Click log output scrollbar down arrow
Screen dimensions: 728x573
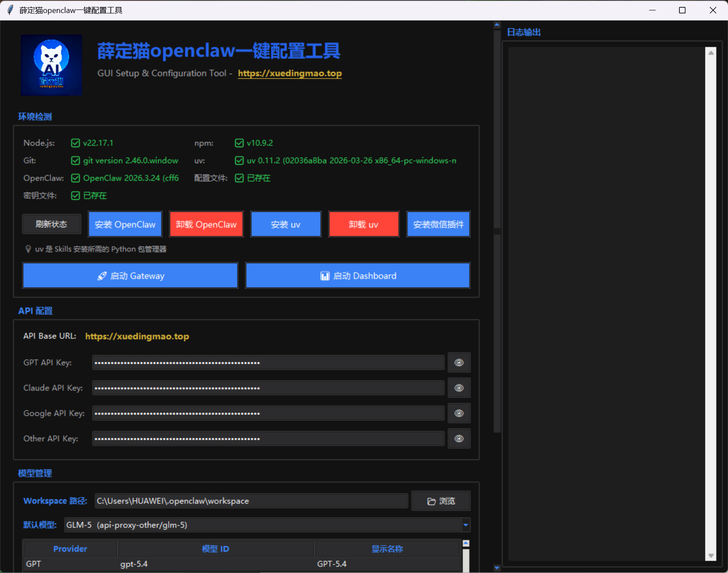click(711, 555)
